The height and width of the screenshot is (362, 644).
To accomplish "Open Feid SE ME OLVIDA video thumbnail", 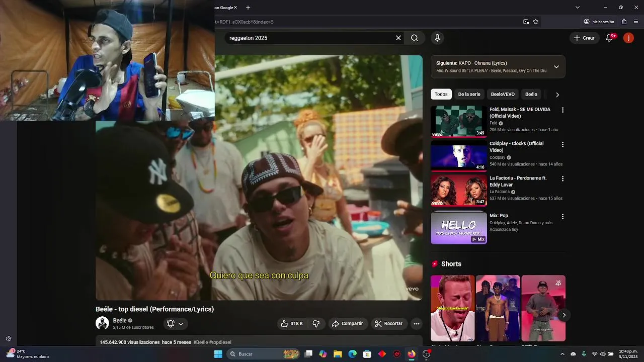I will coord(458,121).
